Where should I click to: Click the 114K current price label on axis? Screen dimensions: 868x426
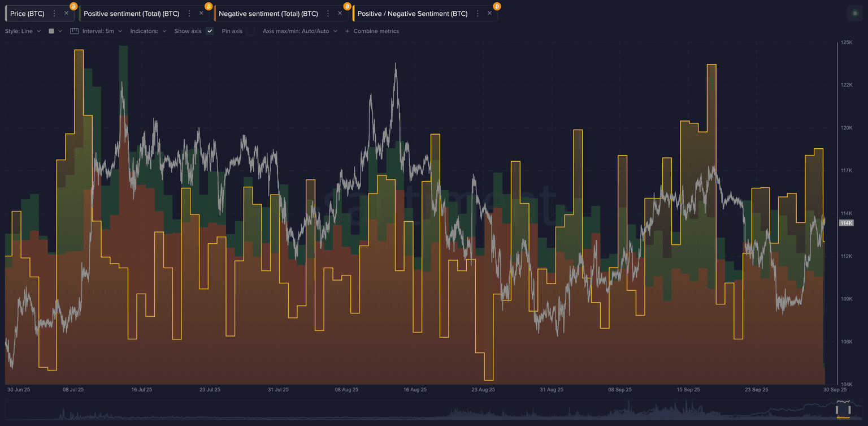pyautogui.click(x=846, y=223)
